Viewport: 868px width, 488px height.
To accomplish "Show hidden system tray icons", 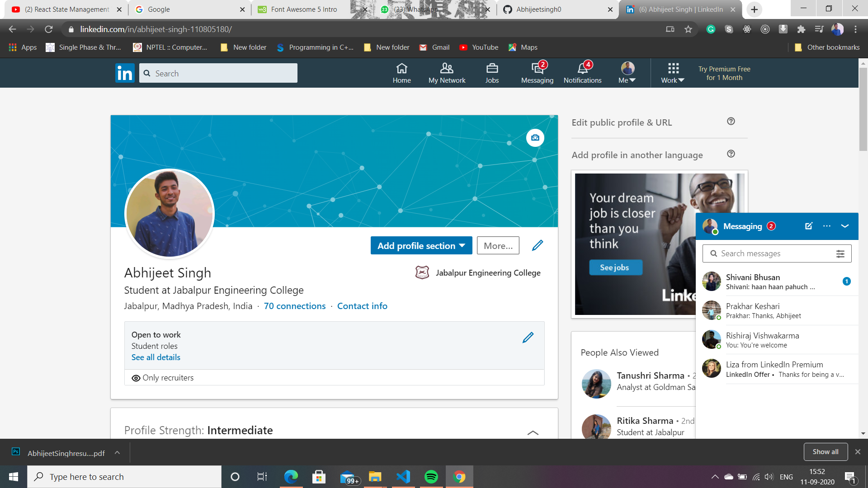I will click(x=715, y=477).
